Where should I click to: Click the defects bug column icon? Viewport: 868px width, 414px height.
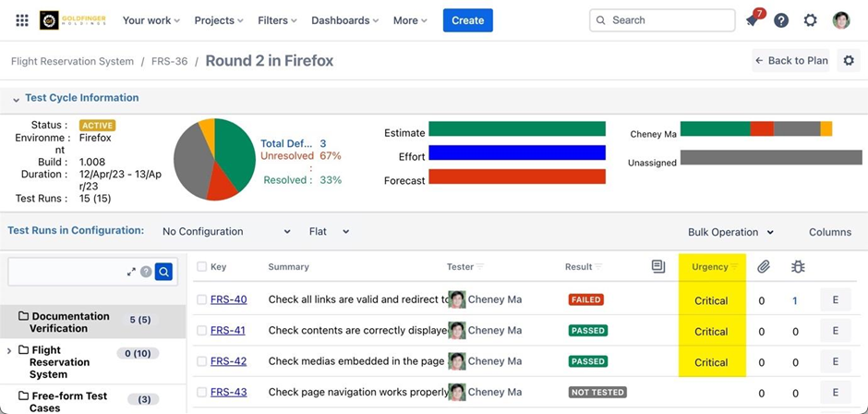pos(798,267)
